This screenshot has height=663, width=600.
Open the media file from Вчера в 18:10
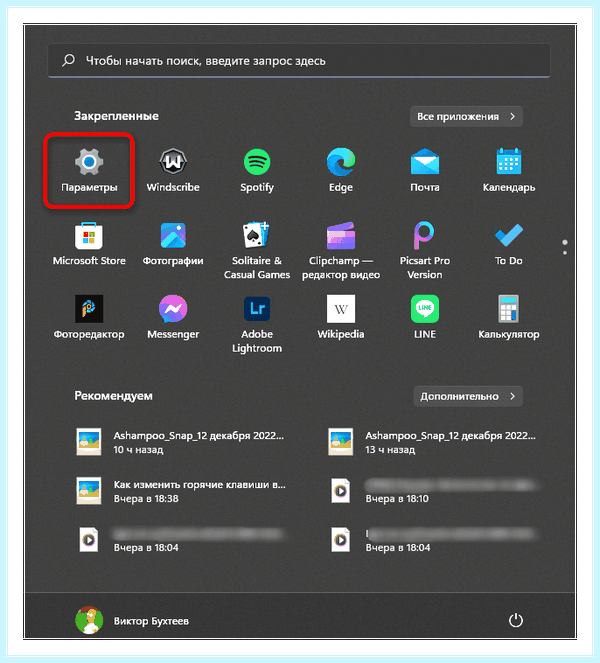click(433, 491)
